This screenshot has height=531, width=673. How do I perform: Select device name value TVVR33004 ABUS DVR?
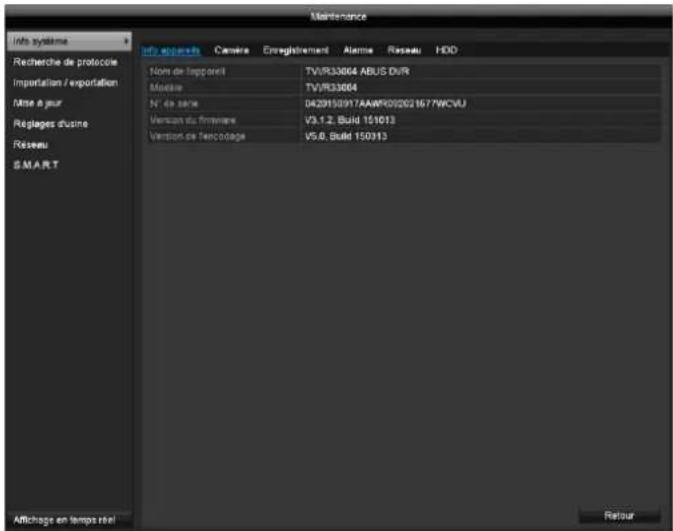pos(357,71)
